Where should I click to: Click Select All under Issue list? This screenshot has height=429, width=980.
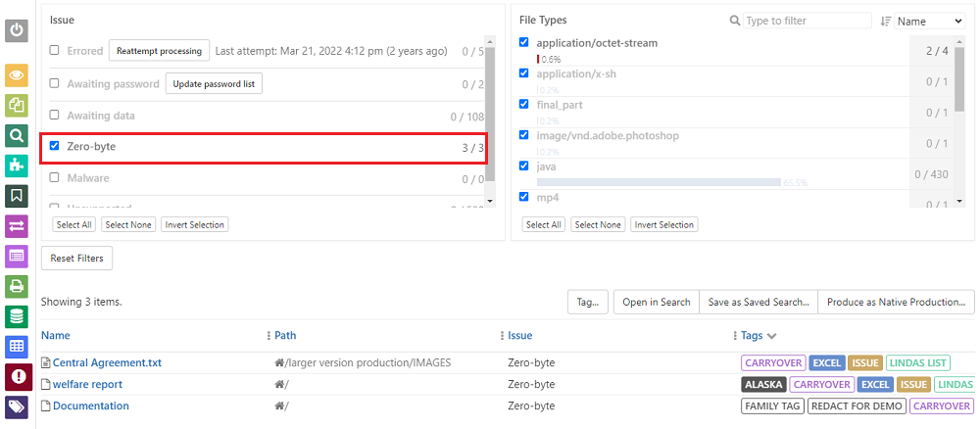point(73,225)
